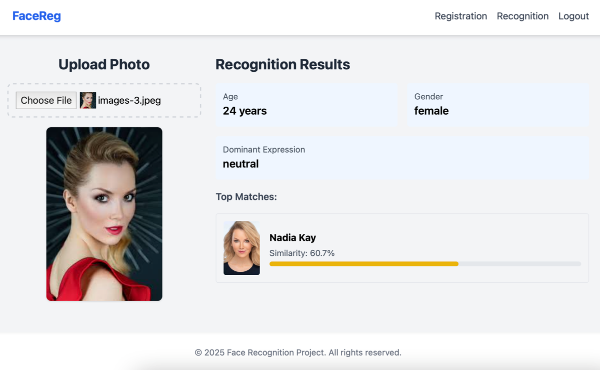Click the Gender label
Image resolution: width=600 pixels, height=370 pixels.
click(x=429, y=97)
